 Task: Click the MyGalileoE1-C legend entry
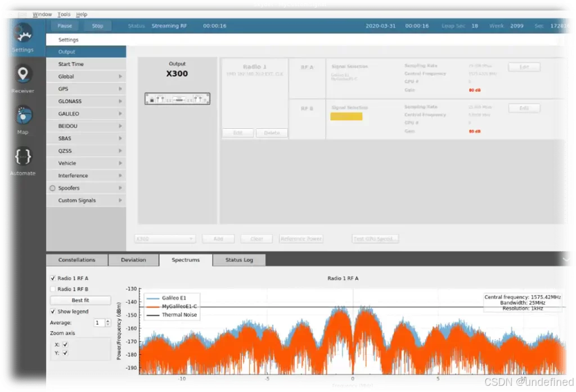click(x=172, y=307)
